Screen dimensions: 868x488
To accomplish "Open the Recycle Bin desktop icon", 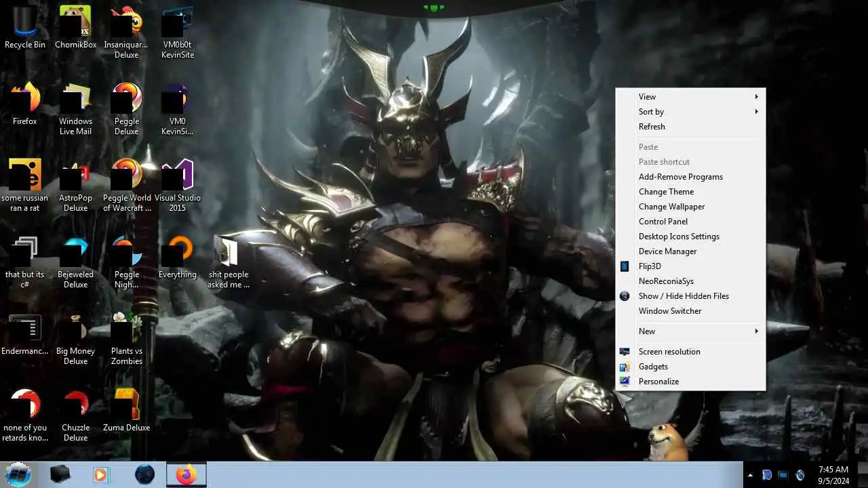I will pos(25,27).
